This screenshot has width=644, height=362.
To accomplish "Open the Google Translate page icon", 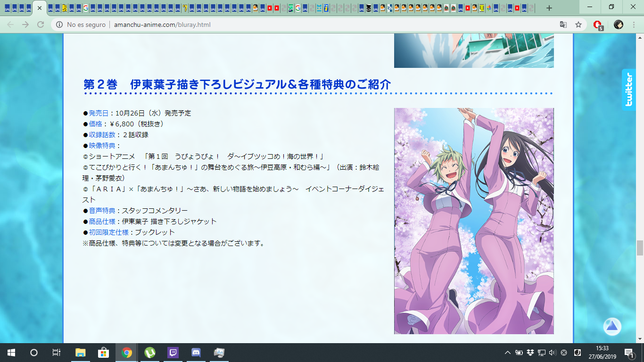I will click(563, 25).
